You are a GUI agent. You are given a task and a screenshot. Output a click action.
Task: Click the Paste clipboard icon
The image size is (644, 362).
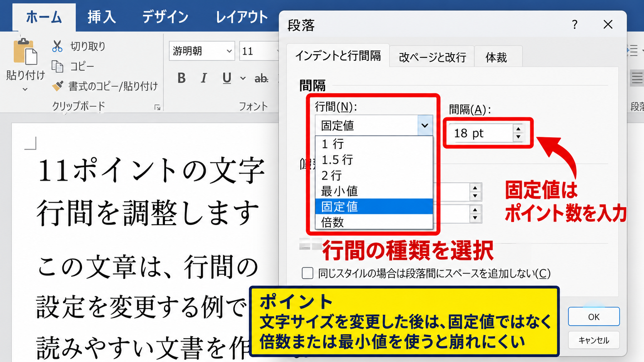(x=25, y=51)
